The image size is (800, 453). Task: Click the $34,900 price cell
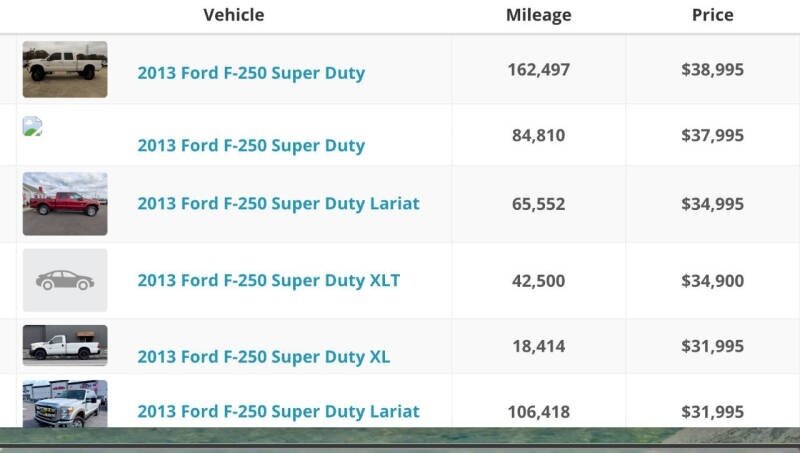pos(713,281)
